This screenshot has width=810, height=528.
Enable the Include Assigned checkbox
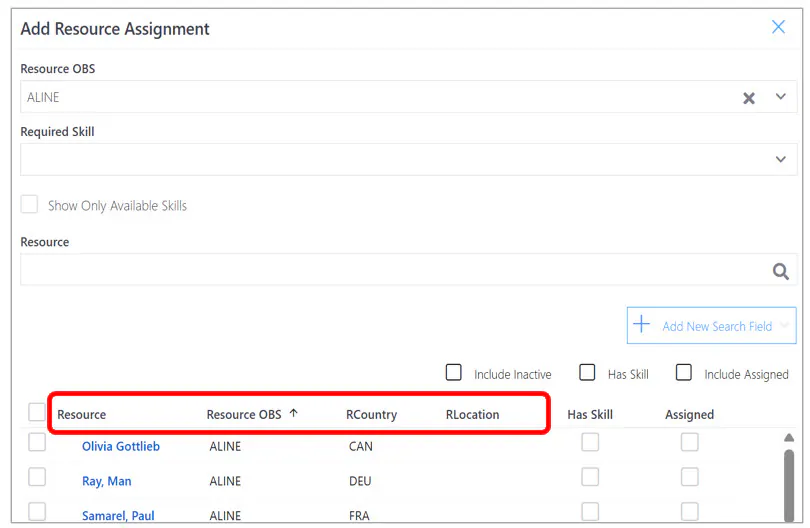[x=684, y=372]
